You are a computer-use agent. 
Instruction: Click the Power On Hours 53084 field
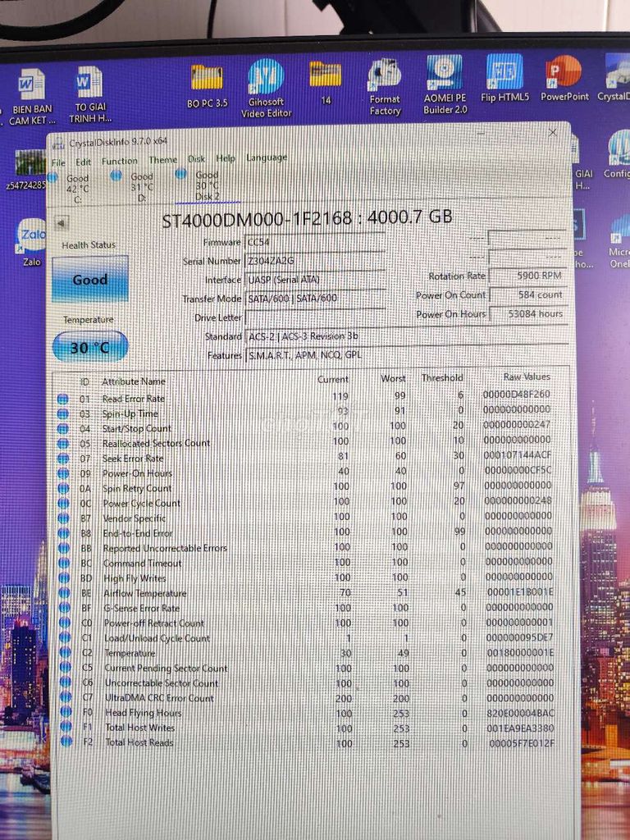click(527, 314)
